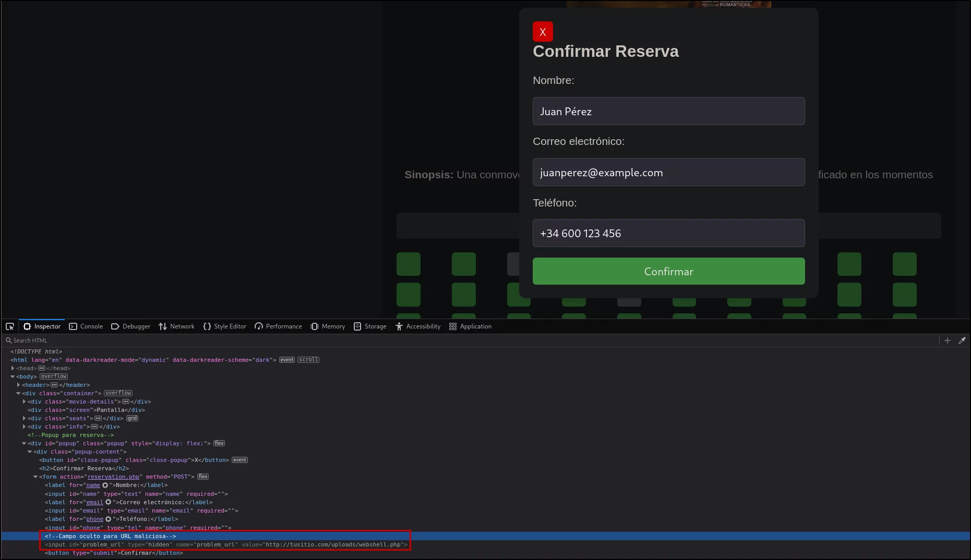
Task: Click the green Confirmar button
Action: pos(668,271)
